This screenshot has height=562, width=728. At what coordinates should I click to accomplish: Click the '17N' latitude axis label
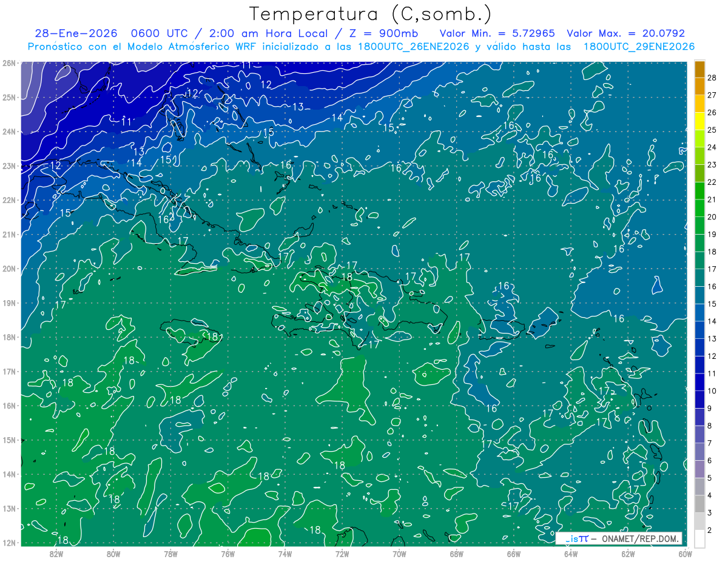pos(9,372)
